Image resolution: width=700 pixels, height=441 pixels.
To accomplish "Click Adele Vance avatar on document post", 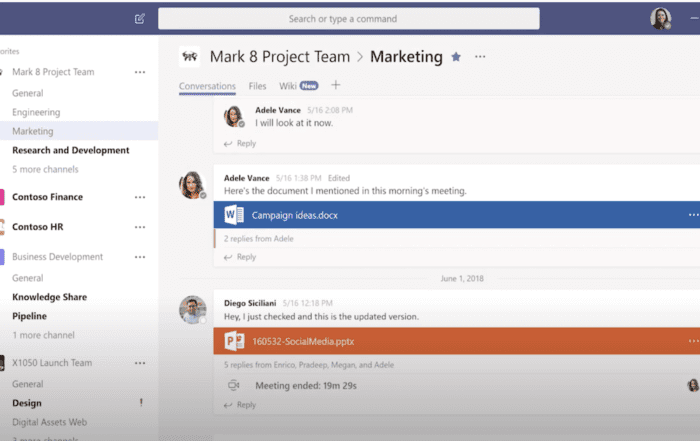I will pyautogui.click(x=192, y=185).
